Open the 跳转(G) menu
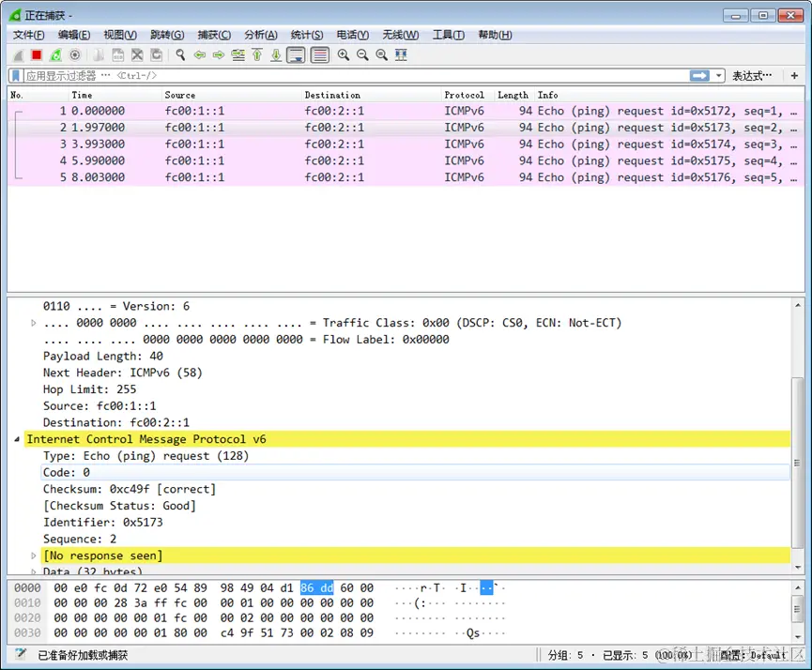Viewport: 812px width, 670px height. tap(167, 35)
